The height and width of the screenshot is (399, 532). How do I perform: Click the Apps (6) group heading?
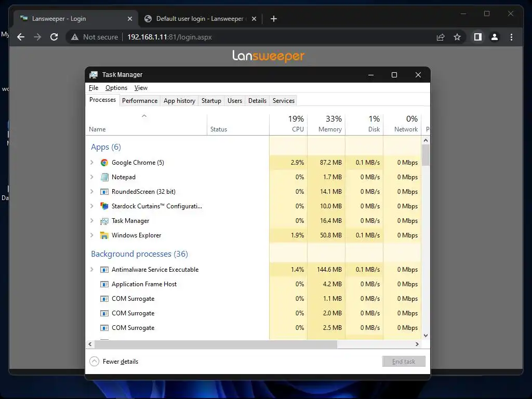[106, 147]
